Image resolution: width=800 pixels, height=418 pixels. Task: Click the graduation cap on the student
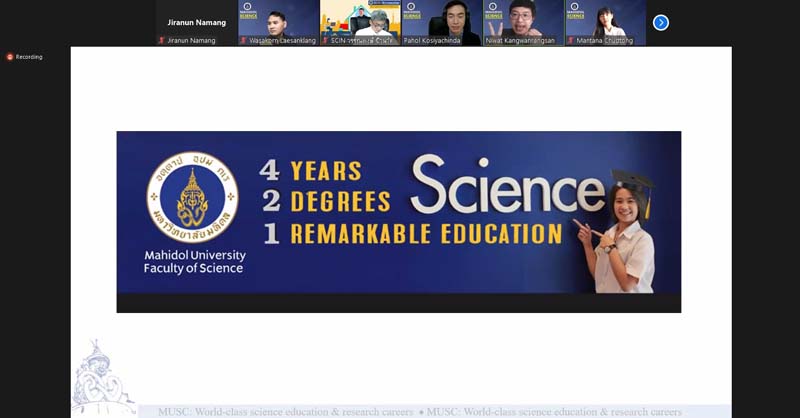coord(634,187)
